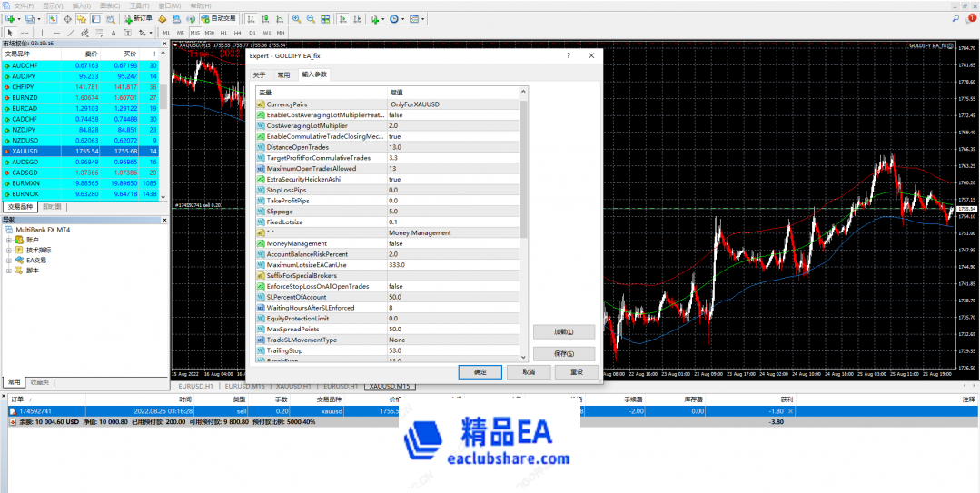Click the New Chart toolbar icon
The height and width of the screenshot is (493, 980).
[10, 19]
